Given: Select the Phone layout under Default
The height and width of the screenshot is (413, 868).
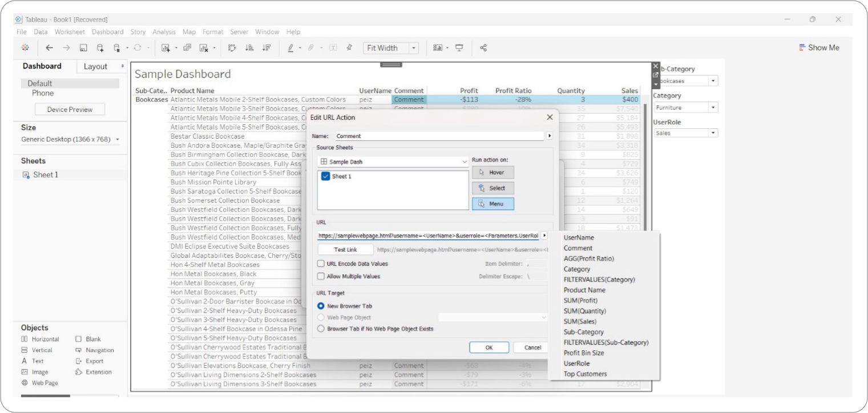Looking at the screenshot, I should pyautogui.click(x=43, y=93).
